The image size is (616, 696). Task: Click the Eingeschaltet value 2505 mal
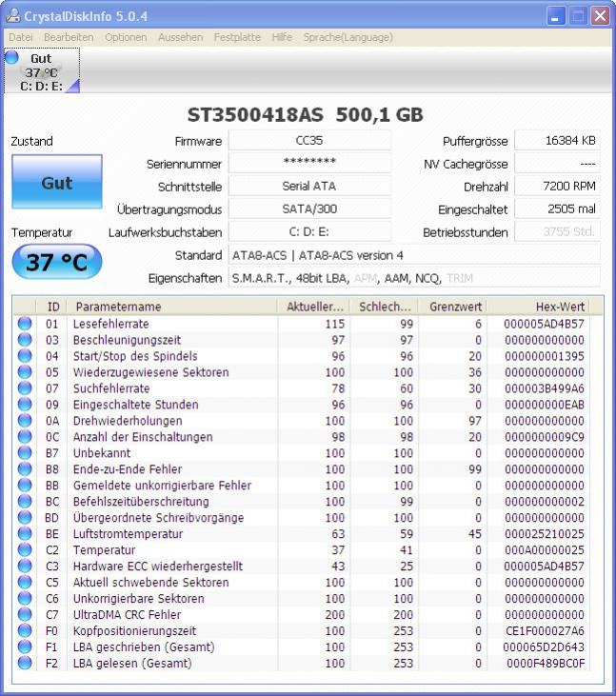coord(557,209)
